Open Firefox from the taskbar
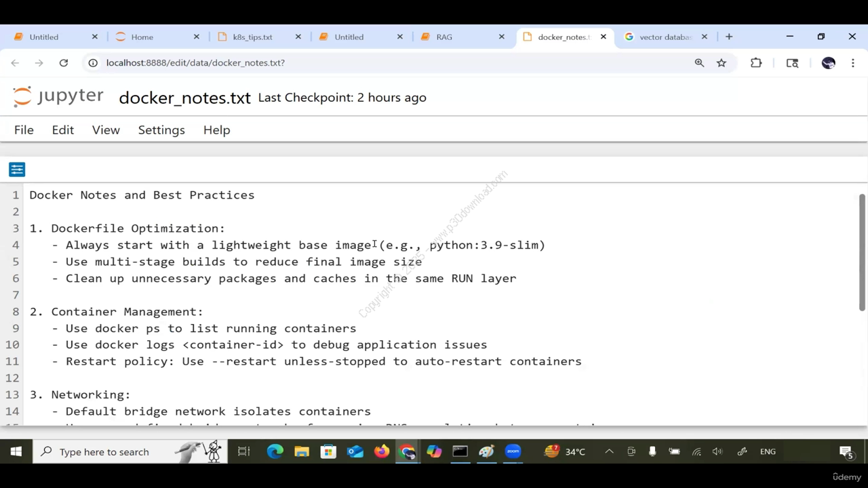 382,451
